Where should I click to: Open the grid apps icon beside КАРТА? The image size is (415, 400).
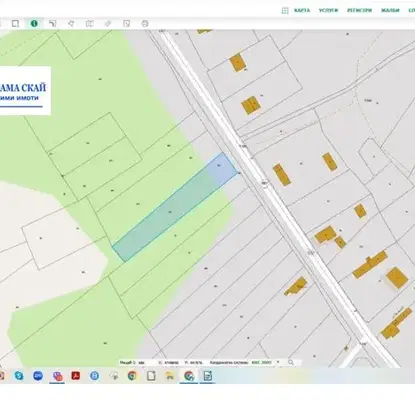[x=285, y=11]
